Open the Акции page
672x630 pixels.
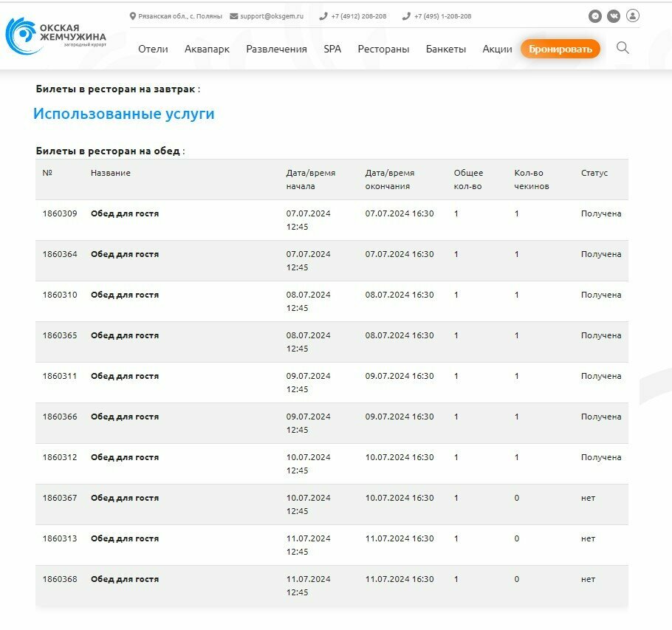point(497,49)
